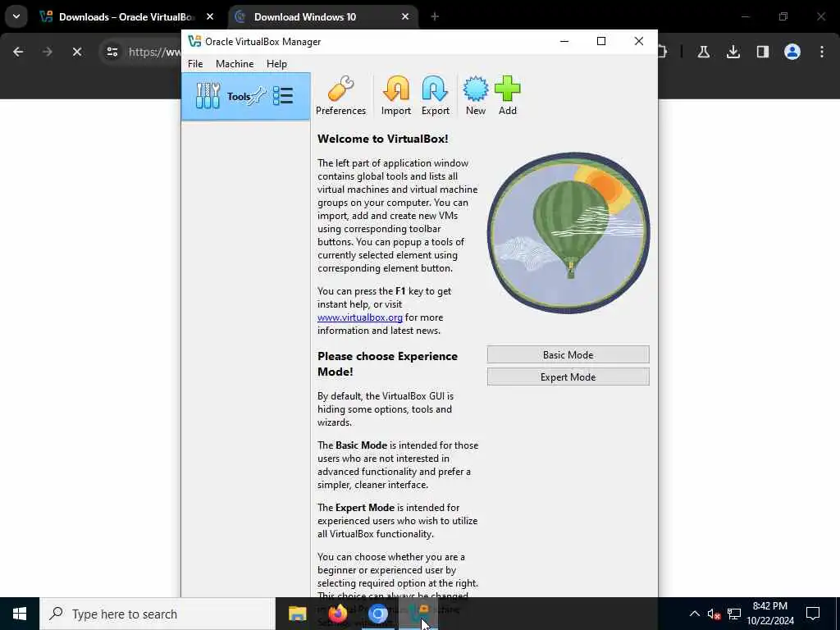
Task: Click the muted volume tray icon
Action: pos(714,614)
